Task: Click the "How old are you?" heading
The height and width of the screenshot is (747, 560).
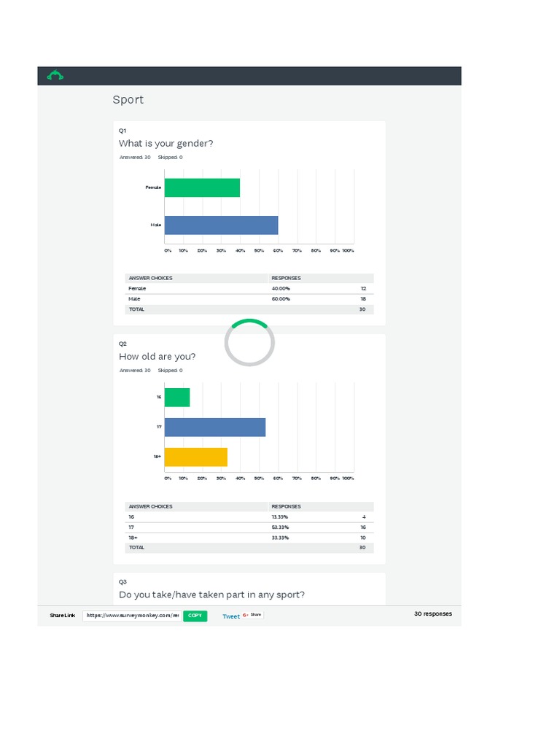Action: point(157,357)
